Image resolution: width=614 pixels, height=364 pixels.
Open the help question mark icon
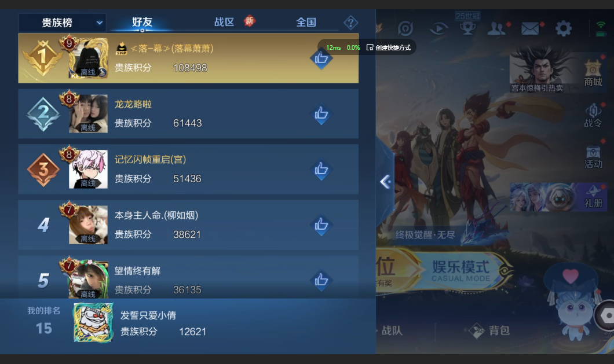coord(350,23)
